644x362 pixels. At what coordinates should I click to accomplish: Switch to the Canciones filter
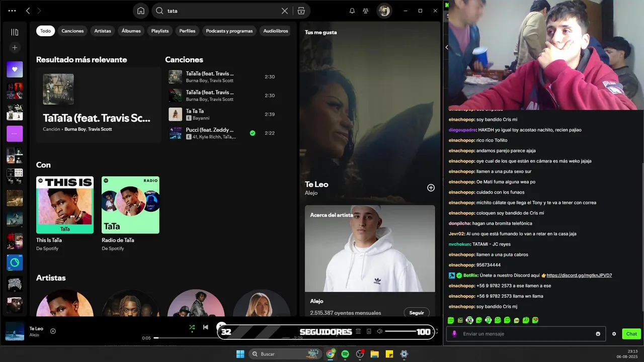point(72,31)
